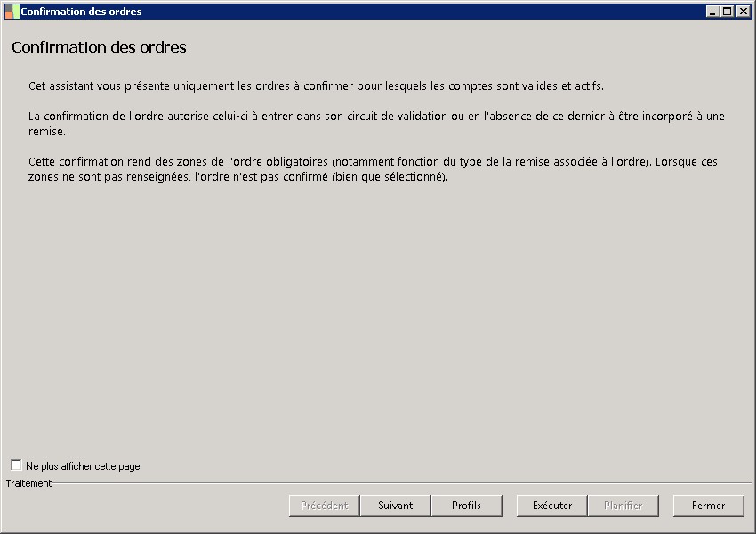Click the 'Traitement' group label
This screenshot has height=534, width=756.
[28, 483]
